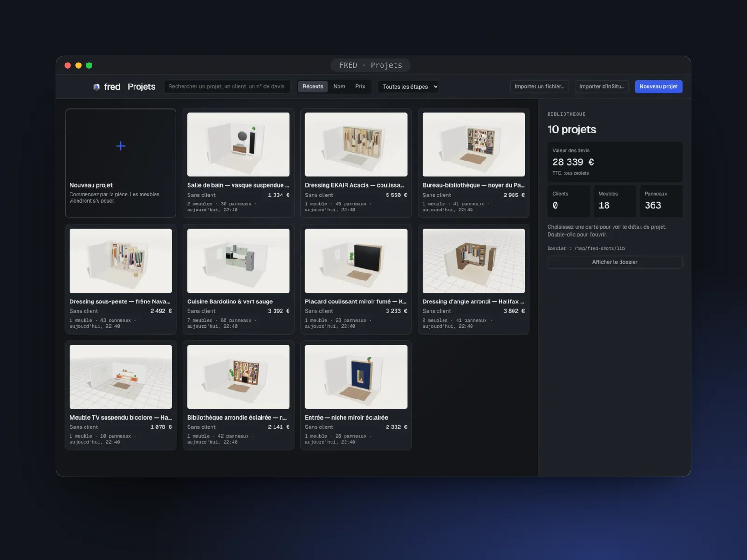
Task: Click price 2 332 € on Entrée card
Action: coord(396,427)
